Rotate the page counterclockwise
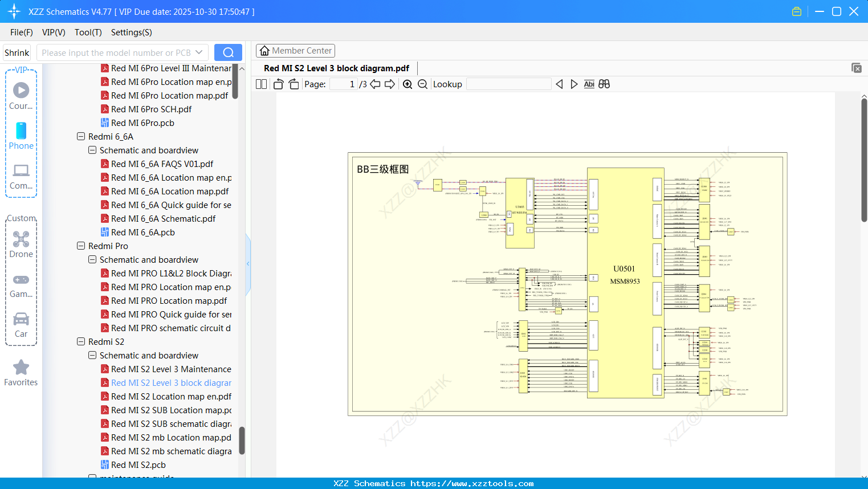Viewport: 868px width, 489px height. [x=278, y=84]
